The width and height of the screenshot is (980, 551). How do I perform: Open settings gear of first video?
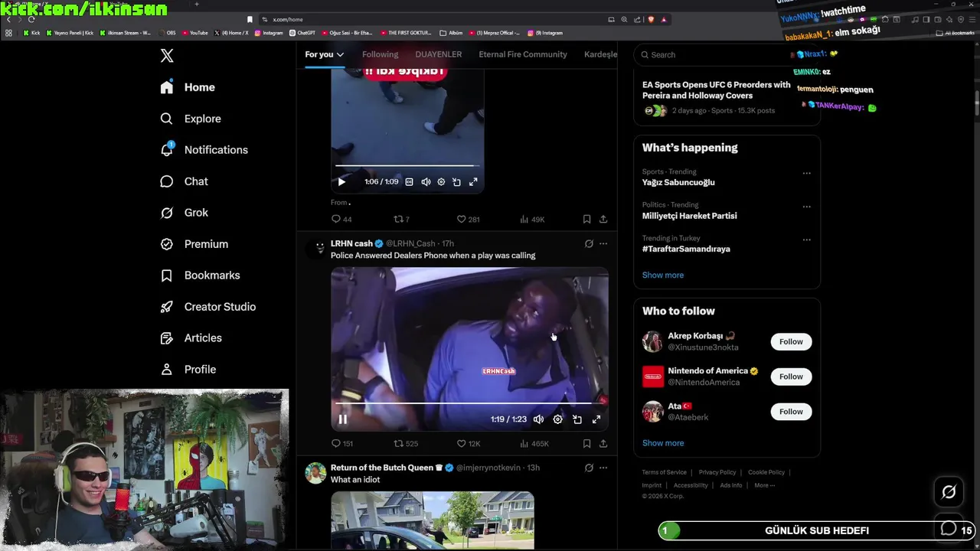pyautogui.click(x=441, y=182)
